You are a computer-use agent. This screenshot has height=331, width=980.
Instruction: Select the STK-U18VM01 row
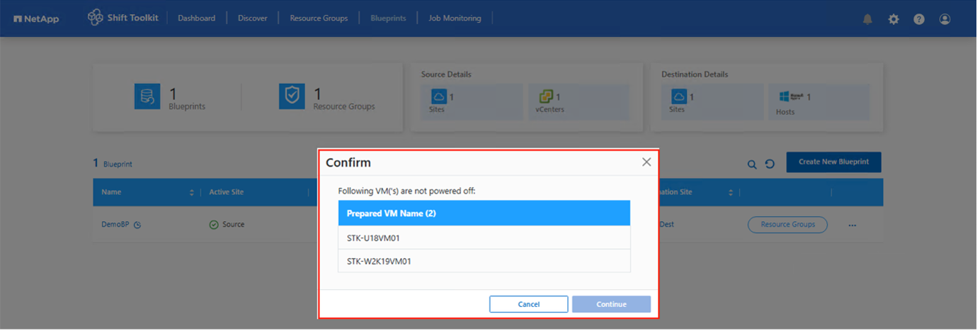pos(486,239)
